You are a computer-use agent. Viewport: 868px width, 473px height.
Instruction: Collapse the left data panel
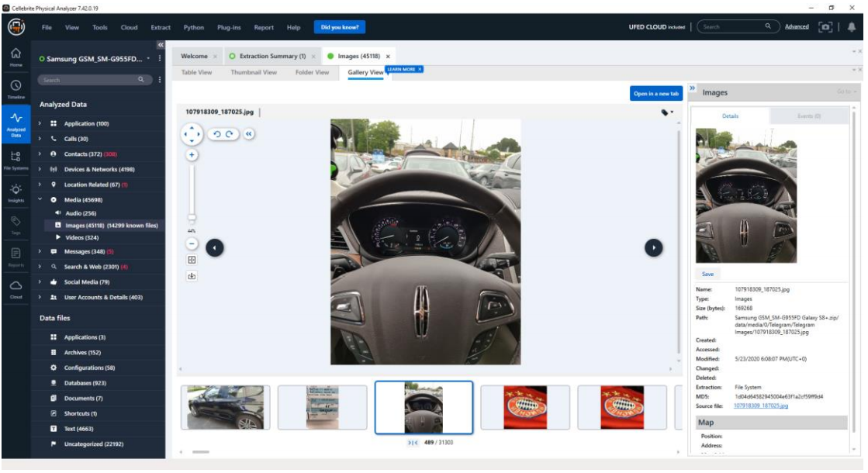pos(161,45)
